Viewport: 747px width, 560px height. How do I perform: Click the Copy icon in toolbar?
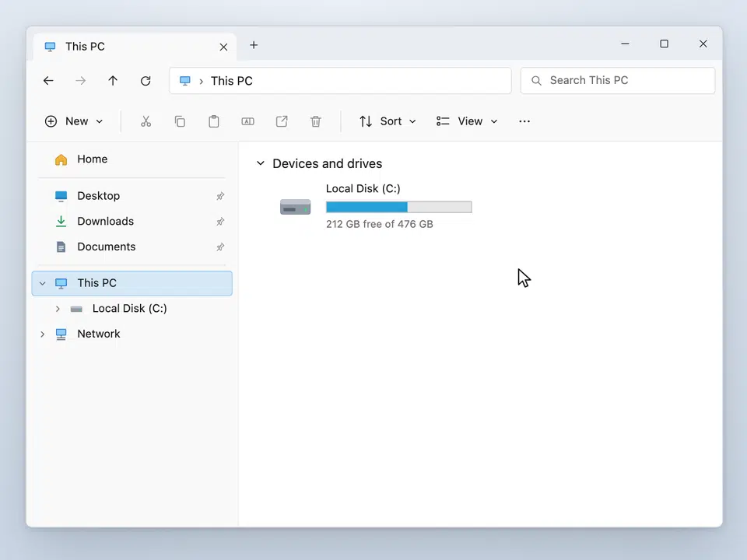click(180, 121)
